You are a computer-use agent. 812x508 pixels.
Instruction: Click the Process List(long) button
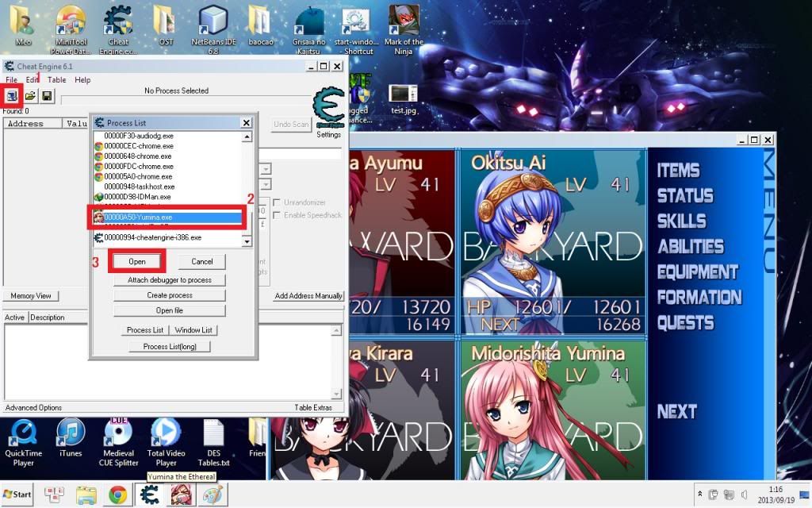pyautogui.click(x=170, y=347)
